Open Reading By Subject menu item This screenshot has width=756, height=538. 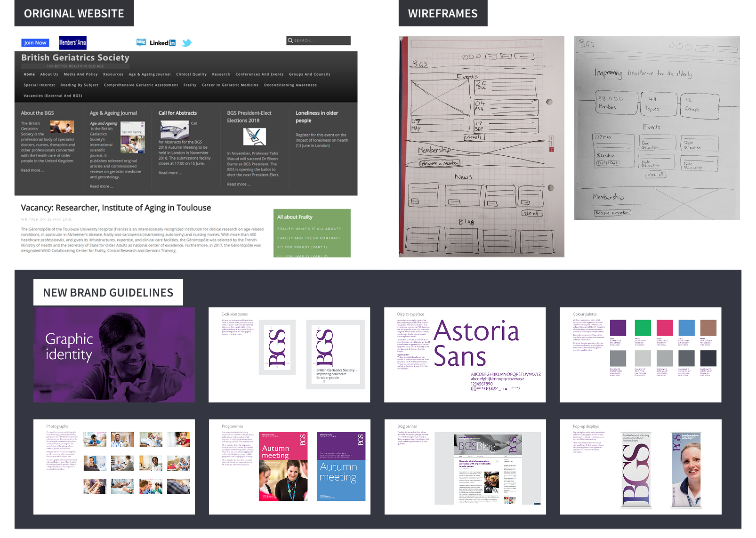(x=79, y=85)
